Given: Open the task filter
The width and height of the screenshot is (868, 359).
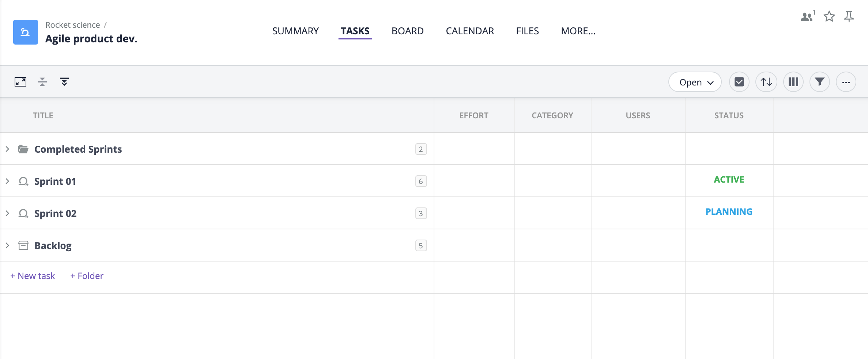Looking at the screenshot, I should point(820,82).
